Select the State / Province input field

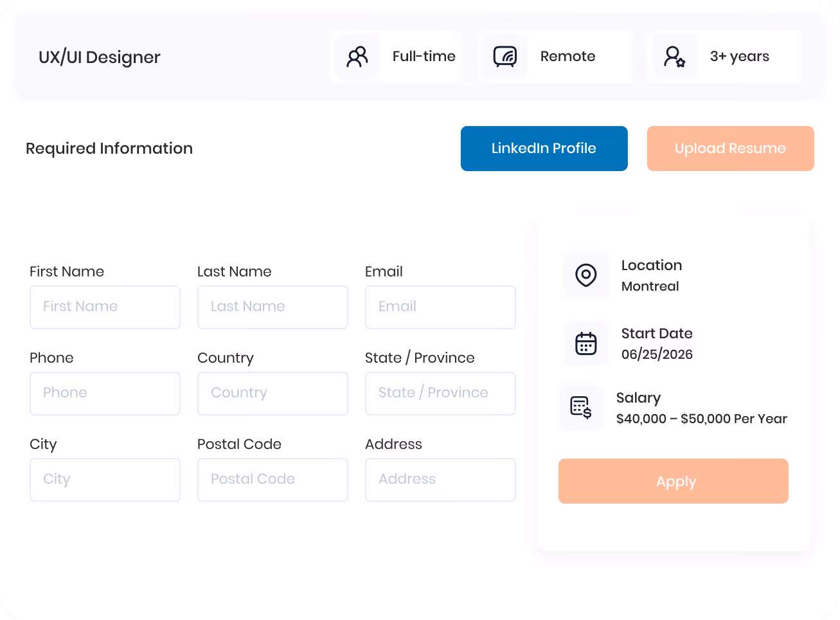441,394
